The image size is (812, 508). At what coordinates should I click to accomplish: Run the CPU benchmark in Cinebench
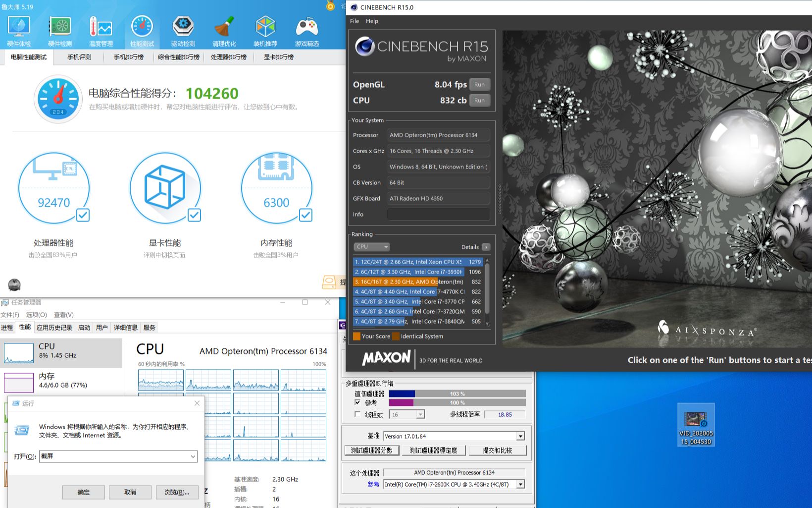tap(479, 101)
